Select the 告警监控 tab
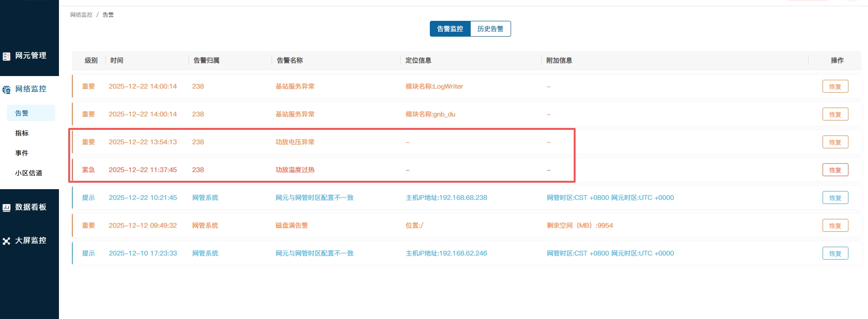Screen dimensions: 868x319 (x=450, y=29)
